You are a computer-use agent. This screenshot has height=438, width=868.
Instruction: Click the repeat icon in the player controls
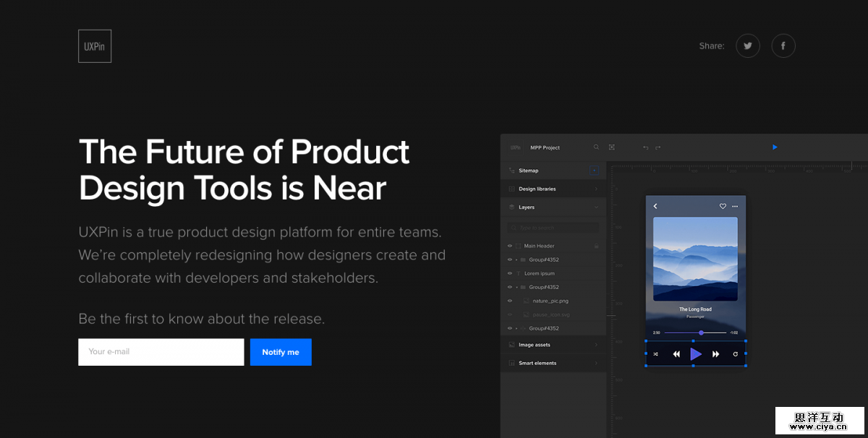tap(736, 354)
